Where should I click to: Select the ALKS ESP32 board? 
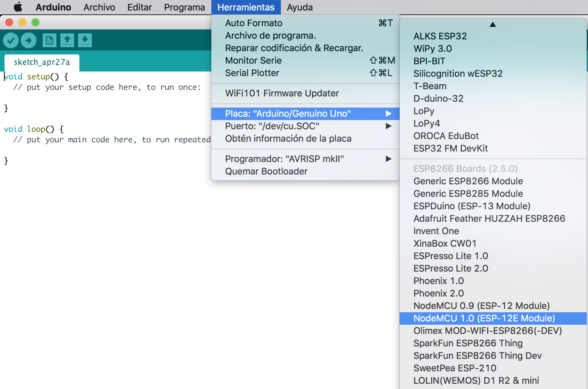tap(493, 36)
